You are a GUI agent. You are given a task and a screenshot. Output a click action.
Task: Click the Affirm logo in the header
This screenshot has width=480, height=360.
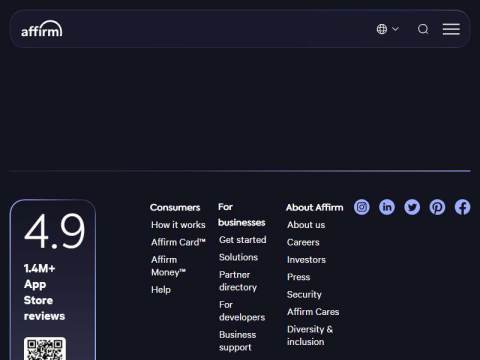click(42, 29)
